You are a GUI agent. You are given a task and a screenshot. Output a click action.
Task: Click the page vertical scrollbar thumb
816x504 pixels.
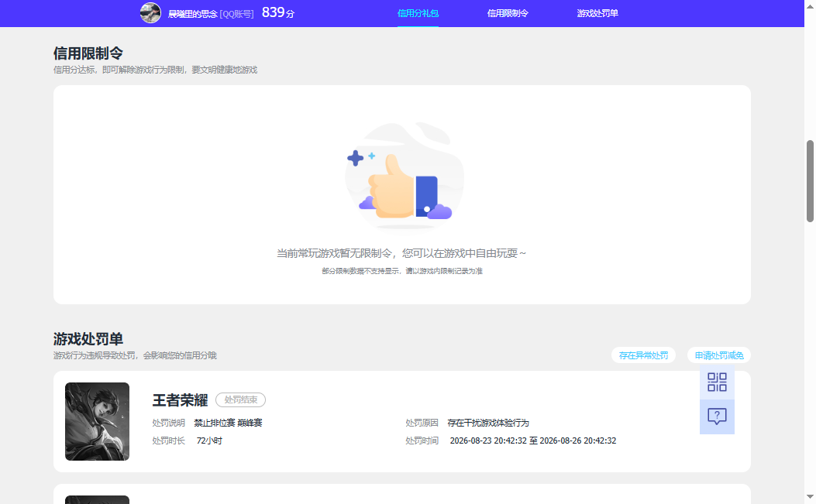(810, 181)
